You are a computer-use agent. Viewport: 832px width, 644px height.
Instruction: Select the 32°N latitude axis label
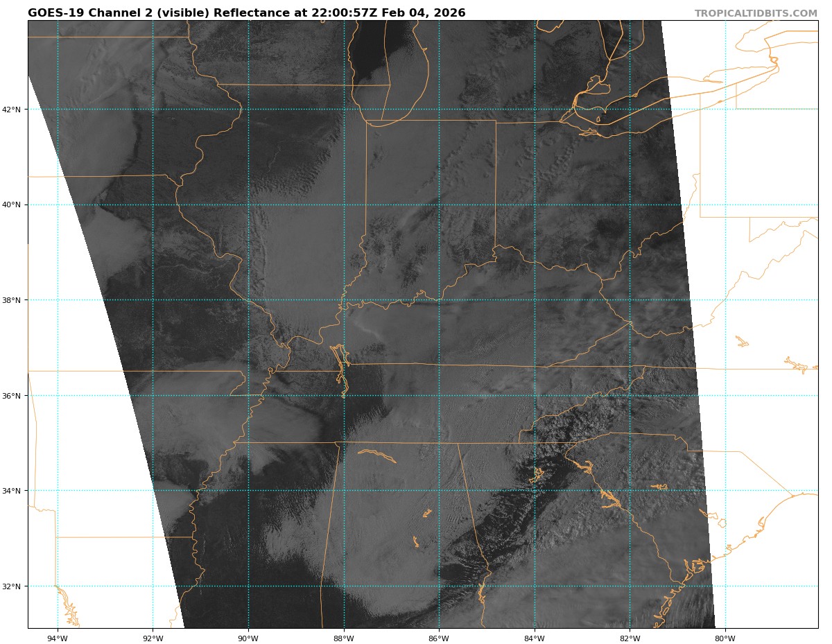tap(15, 586)
